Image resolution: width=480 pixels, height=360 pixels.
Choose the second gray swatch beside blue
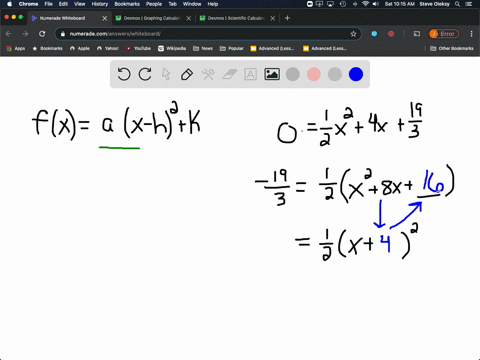tap(335, 74)
